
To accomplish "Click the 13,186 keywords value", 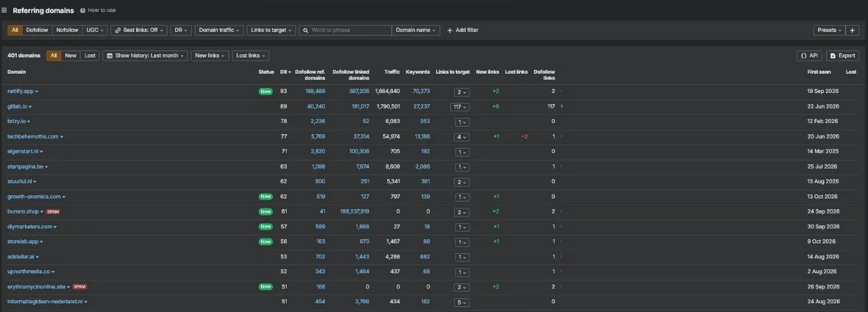I will pos(422,137).
